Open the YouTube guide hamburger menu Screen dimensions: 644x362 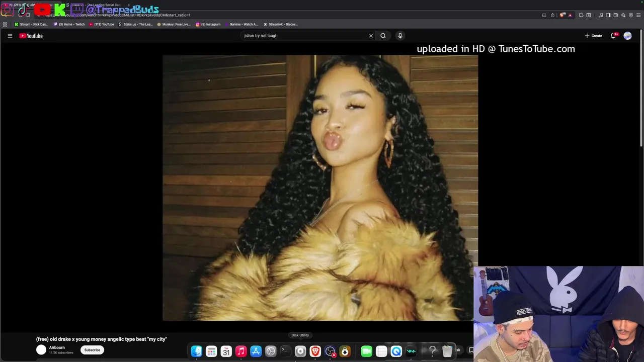[x=10, y=36]
